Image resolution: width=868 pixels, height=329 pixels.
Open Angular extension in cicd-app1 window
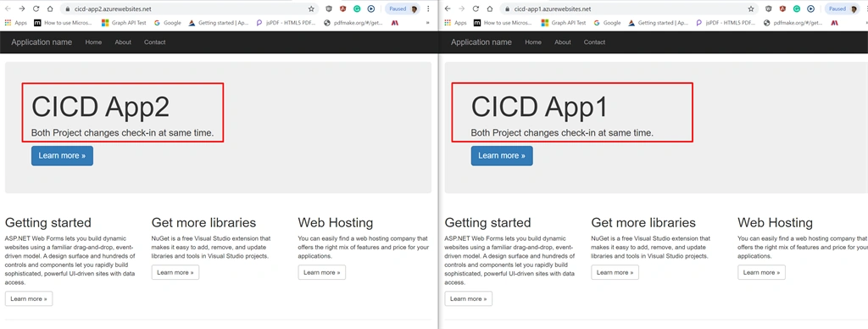[x=782, y=8]
